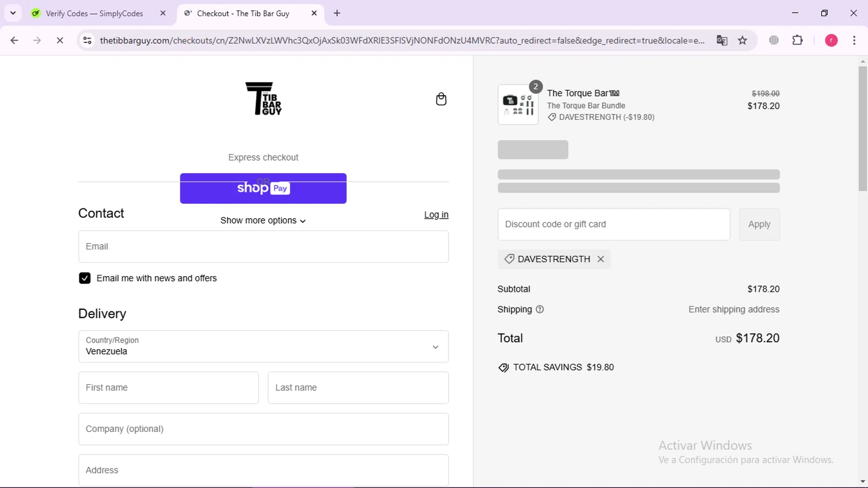This screenshot has width=868, height=488.
Task: Click the globe icon in toolbar
Action: (774, 41)
